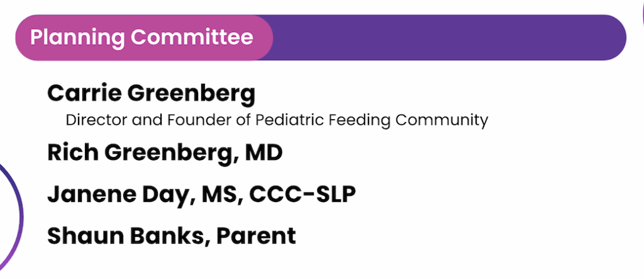Select the Carrie Greenberg name heading
Viewport: 644px width, 279px height.
[152, 94]
